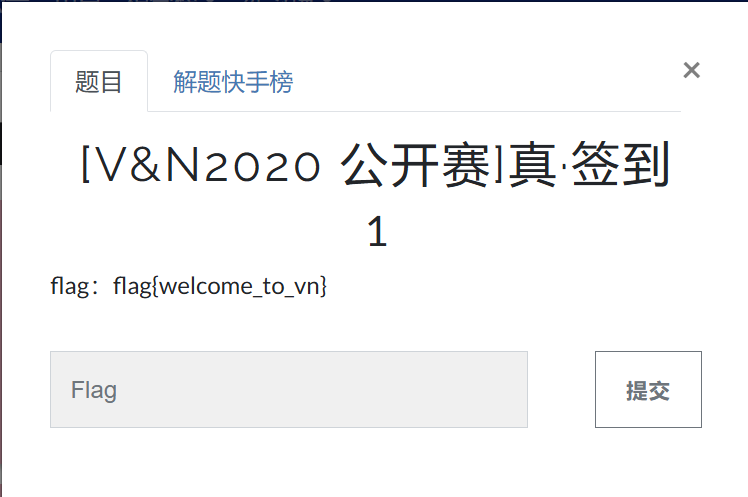This screenshot has height=497, width=748.
Task: Click '公开赛' in the title
Action: [x=415, y=165]
